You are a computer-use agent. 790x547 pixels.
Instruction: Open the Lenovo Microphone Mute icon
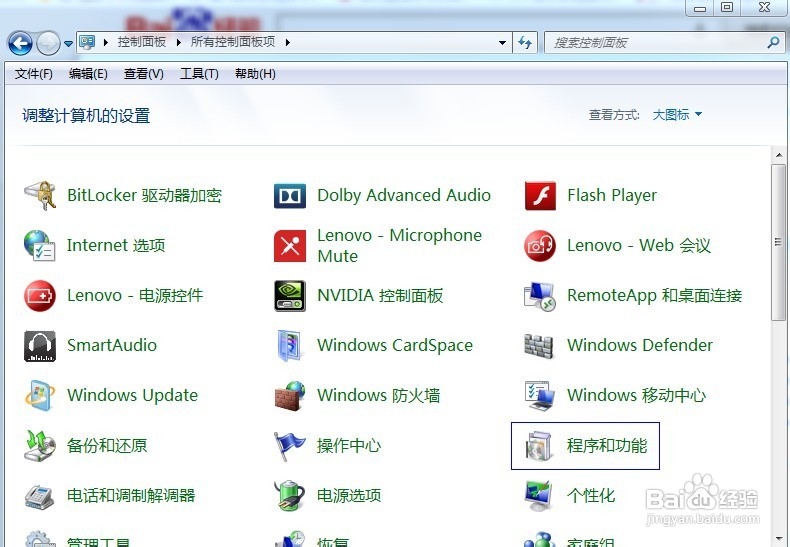point(290,246)
